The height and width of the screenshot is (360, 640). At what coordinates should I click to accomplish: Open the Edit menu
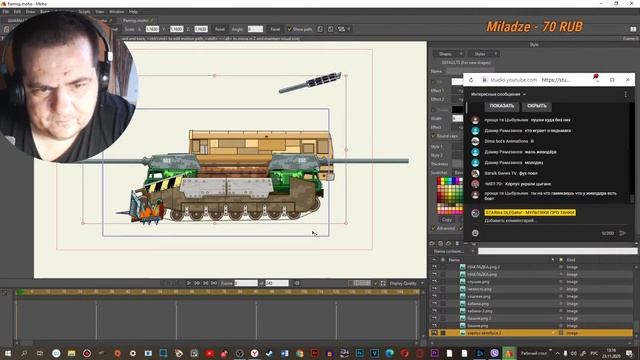(x=17, y=12)
